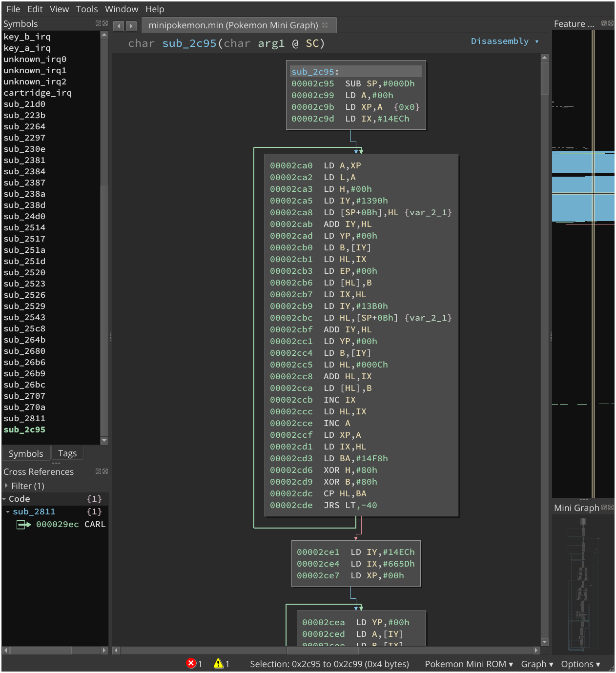The height and width of the screenshot is (673, 616).
Task: Click the blue region in the Feature Map
Action: [583, 186]
